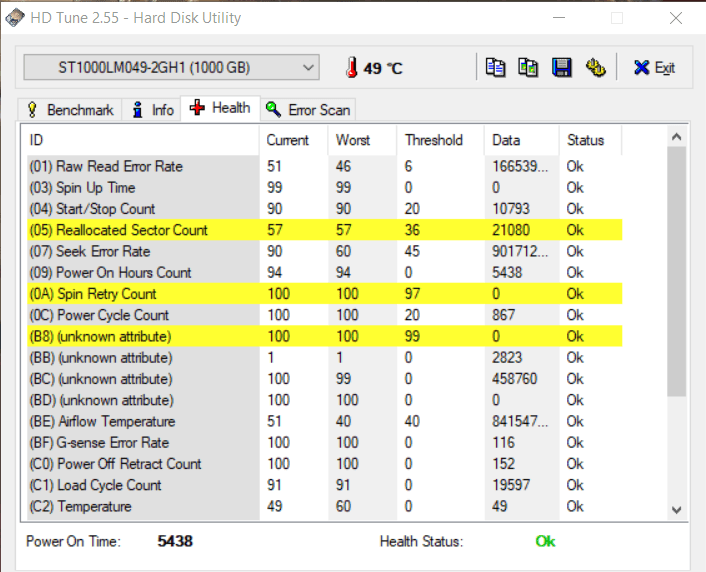Image resolution: width=706 pixels, height=572 pixels.
Task: Click the attribute list scrollbar thumb
Action: (676, 272)
